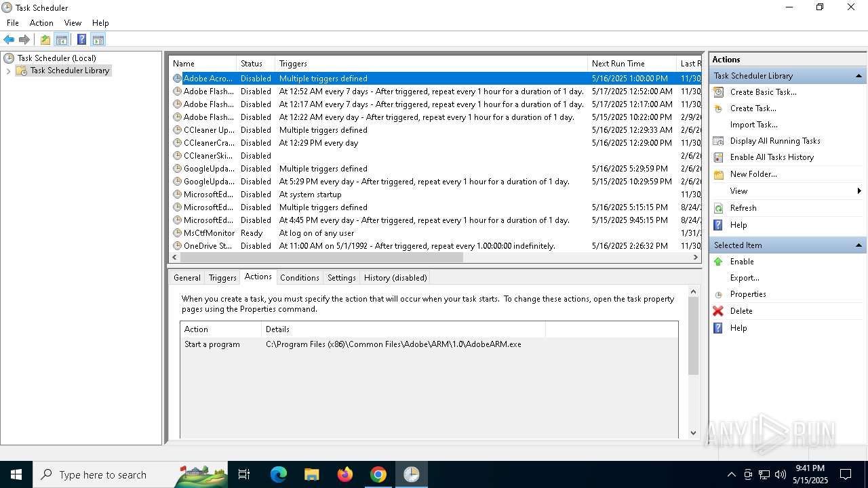Toggle the Show/Hide Action Pane toolbar icon
868x488 pixels.
(98, 39)
